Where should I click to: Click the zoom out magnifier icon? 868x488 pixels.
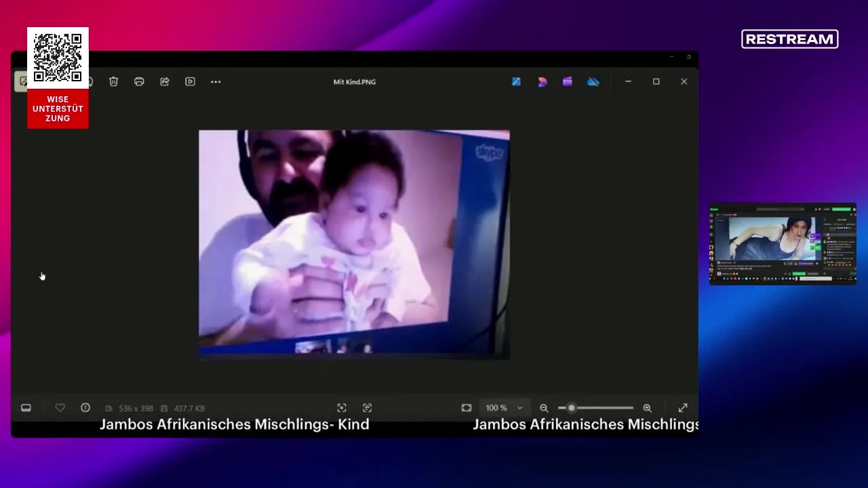544,408
